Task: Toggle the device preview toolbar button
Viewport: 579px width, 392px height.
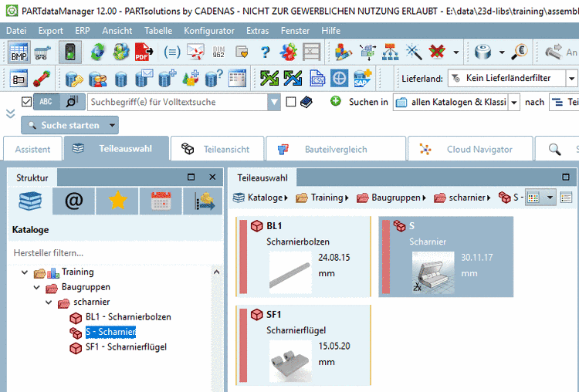Action: (70, 52)
